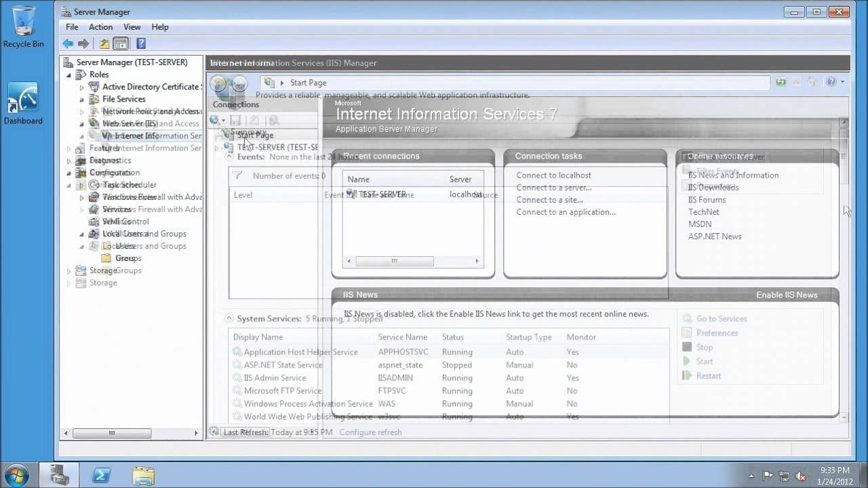Click the IIS Manager Help question-mark icon
The width and height of the screenshot is (868, 488).
click(x=831, y=82)
